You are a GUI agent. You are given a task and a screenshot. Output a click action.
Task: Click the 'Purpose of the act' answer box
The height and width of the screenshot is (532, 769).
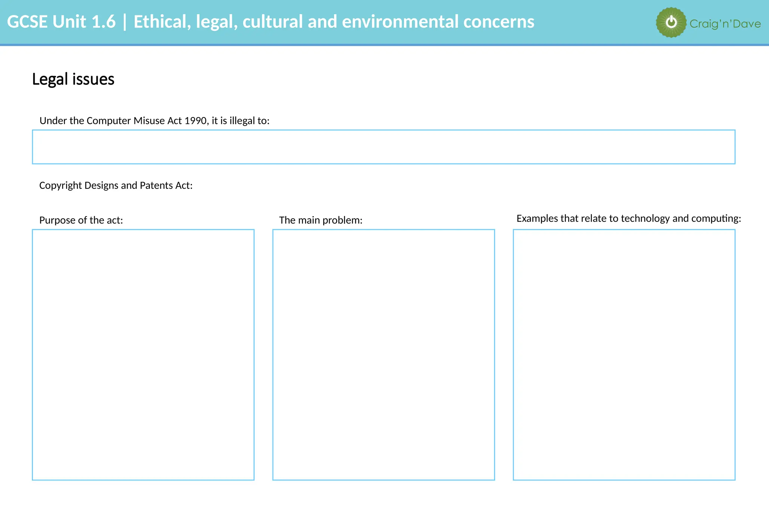point(143,355)
